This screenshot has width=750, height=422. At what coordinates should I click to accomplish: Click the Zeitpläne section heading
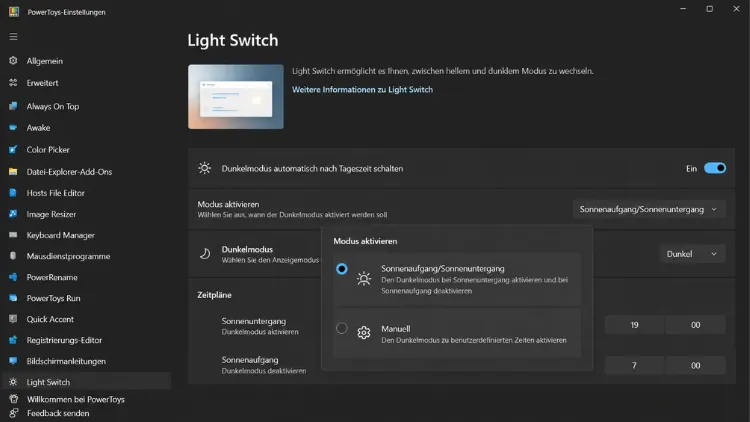coord(214,295)
